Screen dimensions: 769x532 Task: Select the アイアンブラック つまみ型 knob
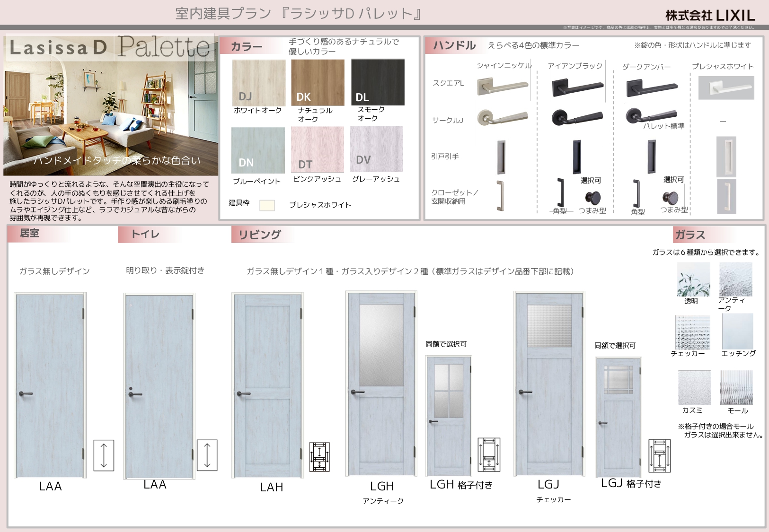pyautogui.click(x=593, y=198)
